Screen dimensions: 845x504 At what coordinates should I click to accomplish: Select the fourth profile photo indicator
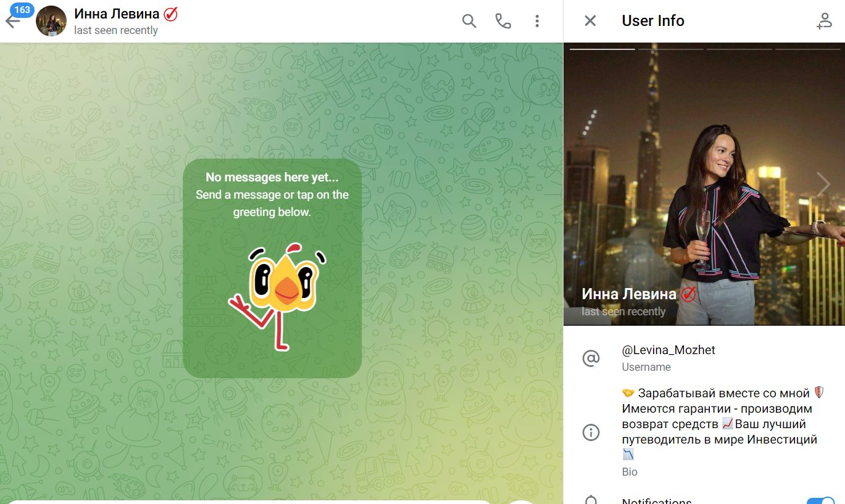[807, 49]
